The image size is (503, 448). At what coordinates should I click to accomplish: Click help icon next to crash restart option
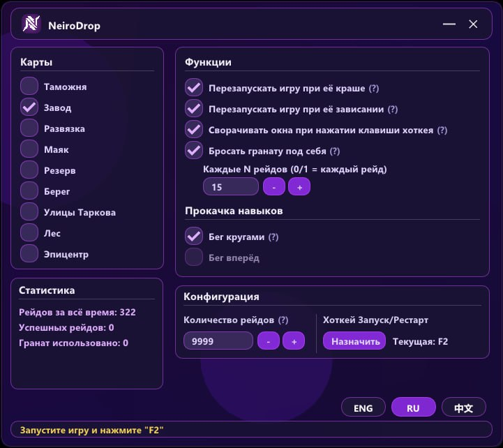(374, 89)
